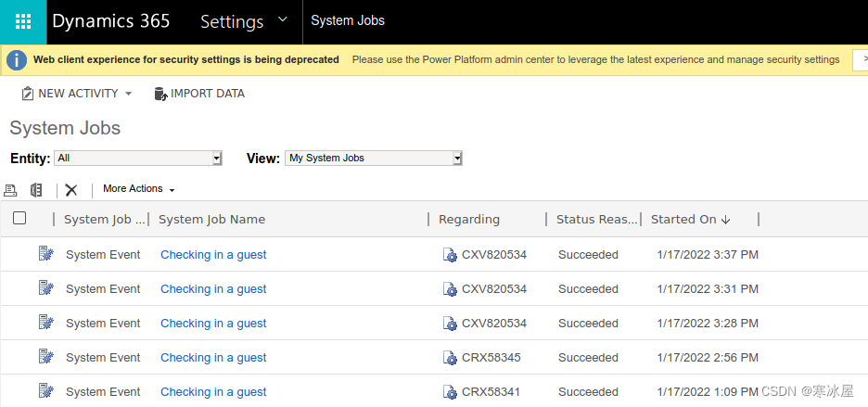Open Checking in a guest from 1:09 PM
This screenshot has width=868, height=407.
point(213,392)
